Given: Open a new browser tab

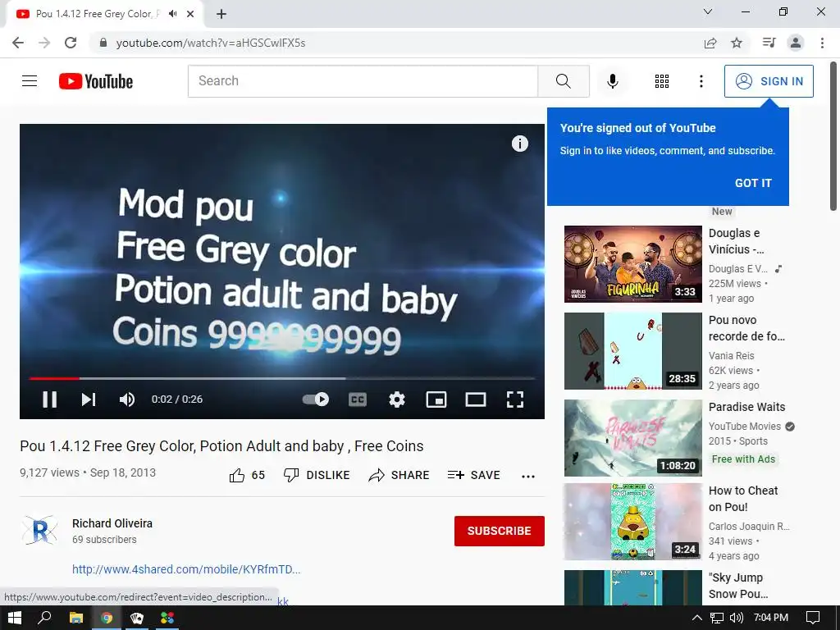Looking at the screenshot, I should click(221, 14).
